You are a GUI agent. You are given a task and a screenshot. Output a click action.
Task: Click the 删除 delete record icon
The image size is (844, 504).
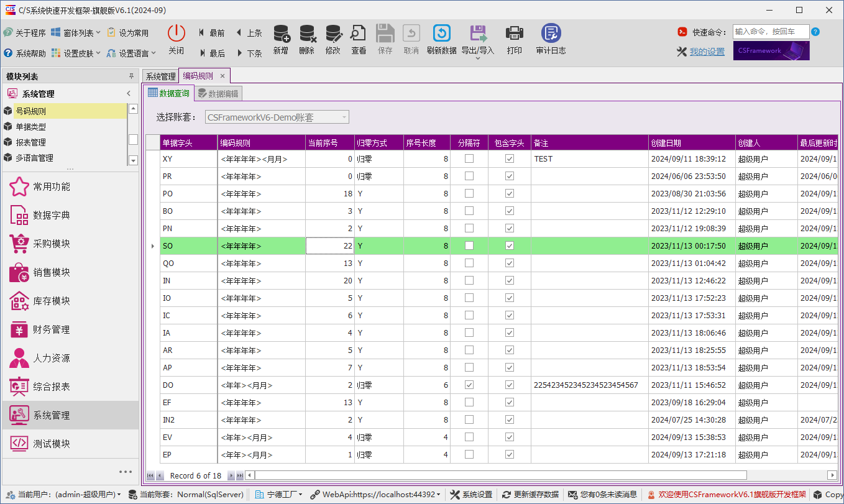[x=307, y=34]
